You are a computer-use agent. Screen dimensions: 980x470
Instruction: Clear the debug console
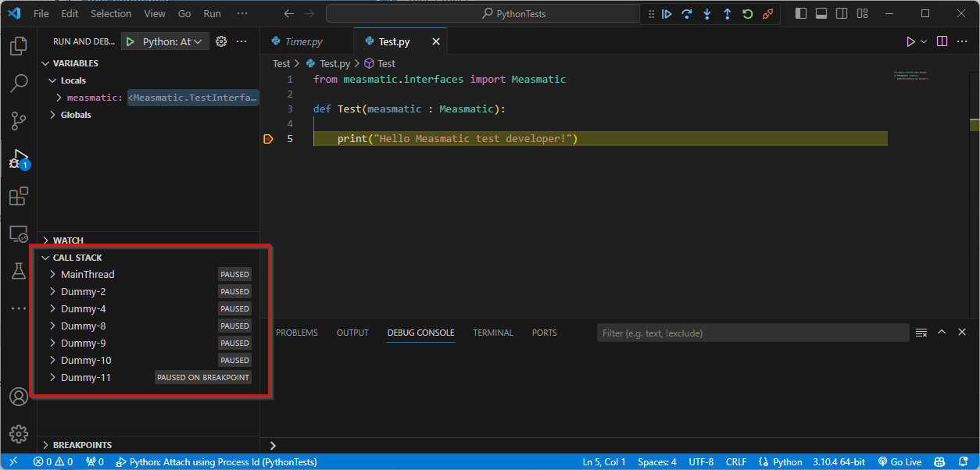[x=921, y=333]
